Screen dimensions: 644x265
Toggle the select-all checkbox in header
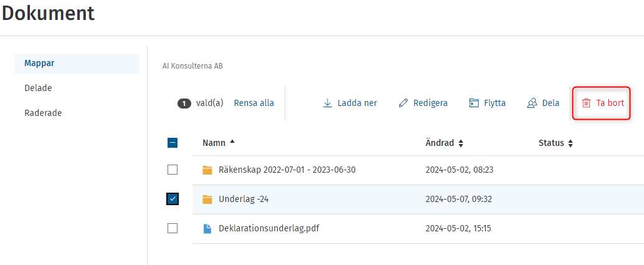pyautogui.click(x=173, y=143)
